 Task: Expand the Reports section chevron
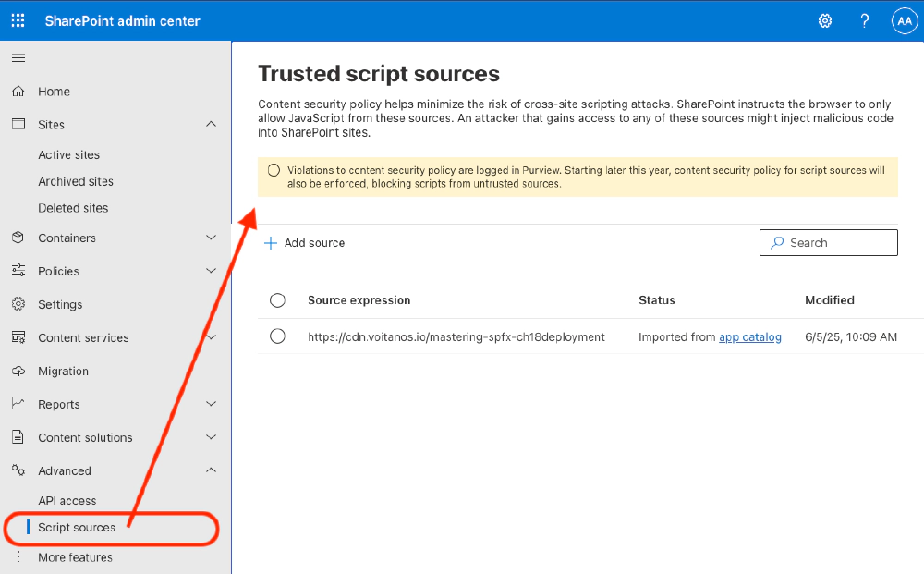coord(211,404)
